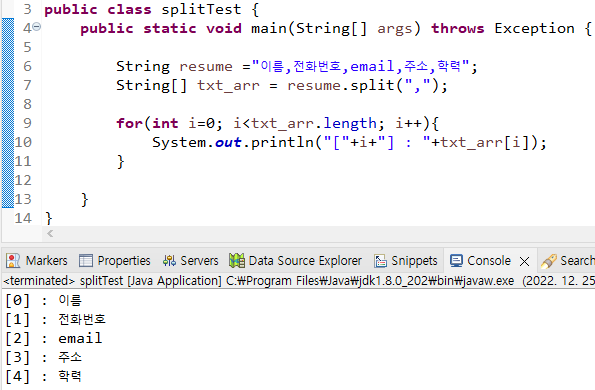The width and height of the screenshot is (595, 390).
Task: Click console output line [3] : 주소
Action: [43, 357]
